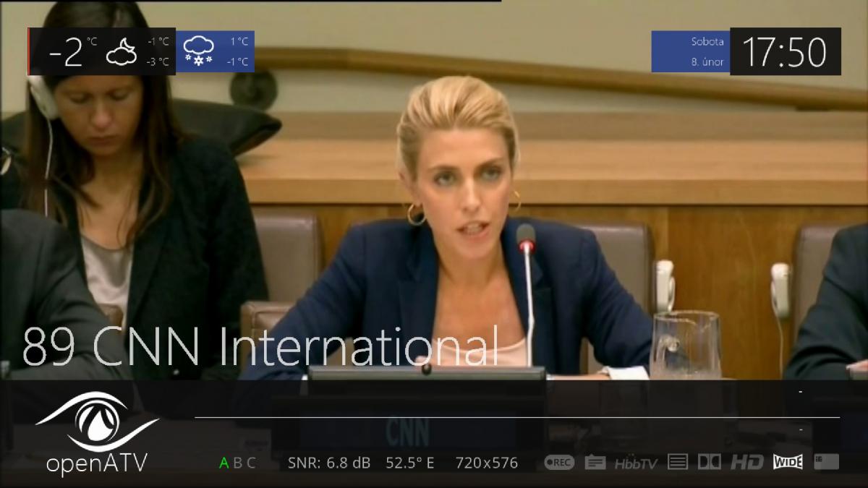This screenshot has width=868, height=488.
Task: Click the Dolby Digital audio icon
Action: [709, 463]
